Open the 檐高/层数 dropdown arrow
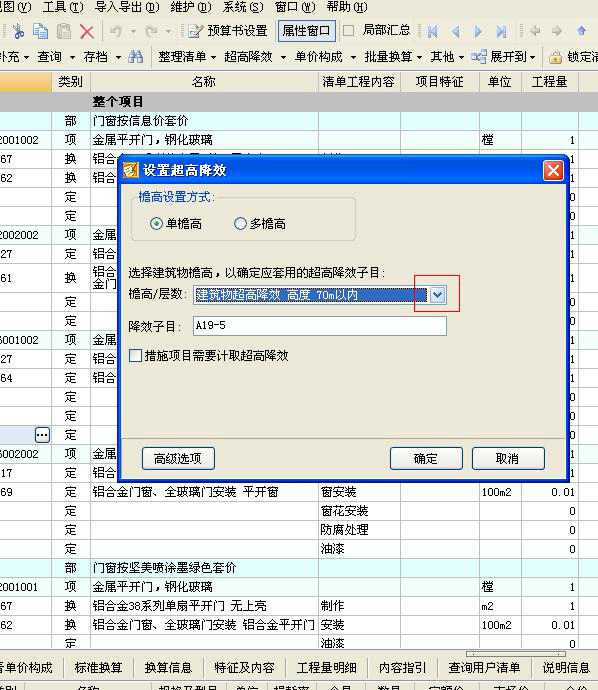598x690 pixels. click(x=437, y=295)
